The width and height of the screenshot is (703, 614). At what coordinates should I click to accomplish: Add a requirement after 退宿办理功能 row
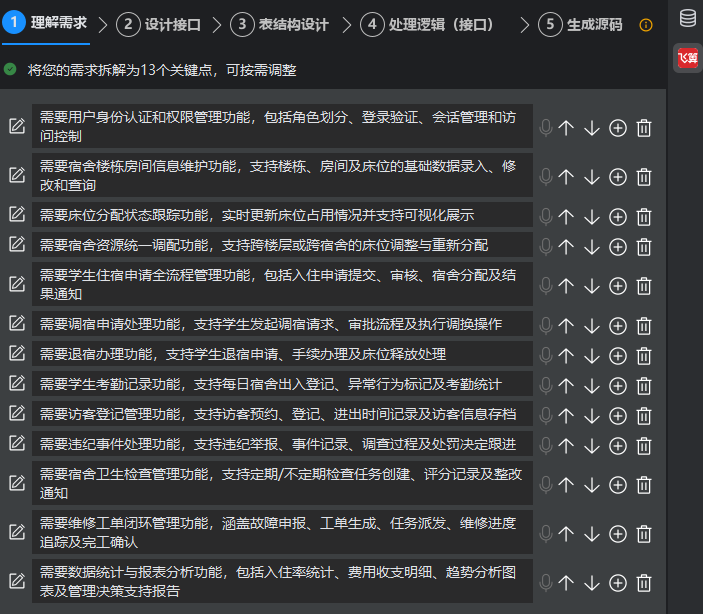click(x=618, y=356)
